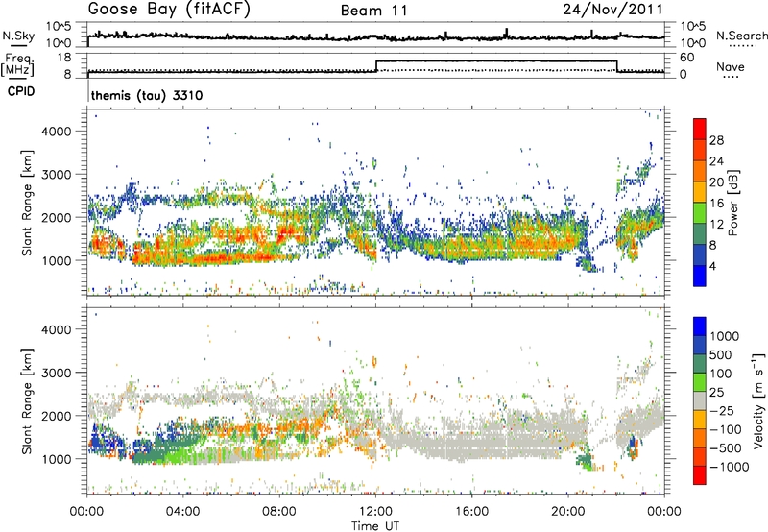This screenshot has width=768, height=532.
Task: Click the "Goose Bay (fitACF)" plot title
Action: pyautogui.click(x=169, y=10)
